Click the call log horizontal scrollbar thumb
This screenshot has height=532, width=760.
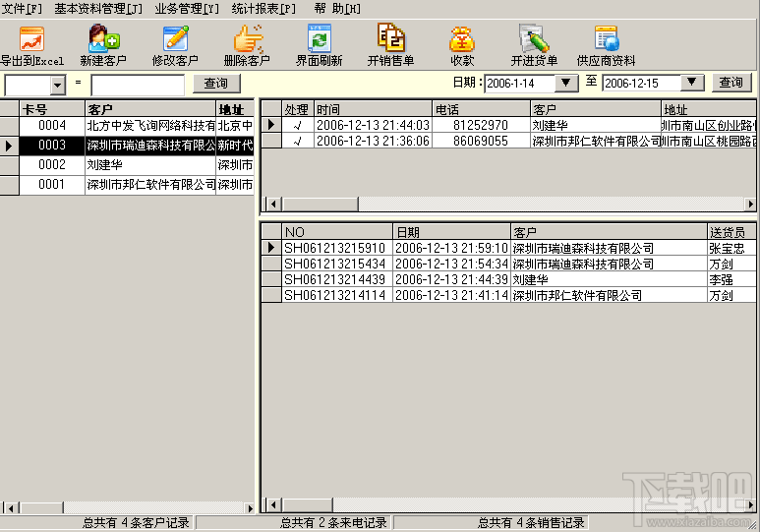pos(321,205)
